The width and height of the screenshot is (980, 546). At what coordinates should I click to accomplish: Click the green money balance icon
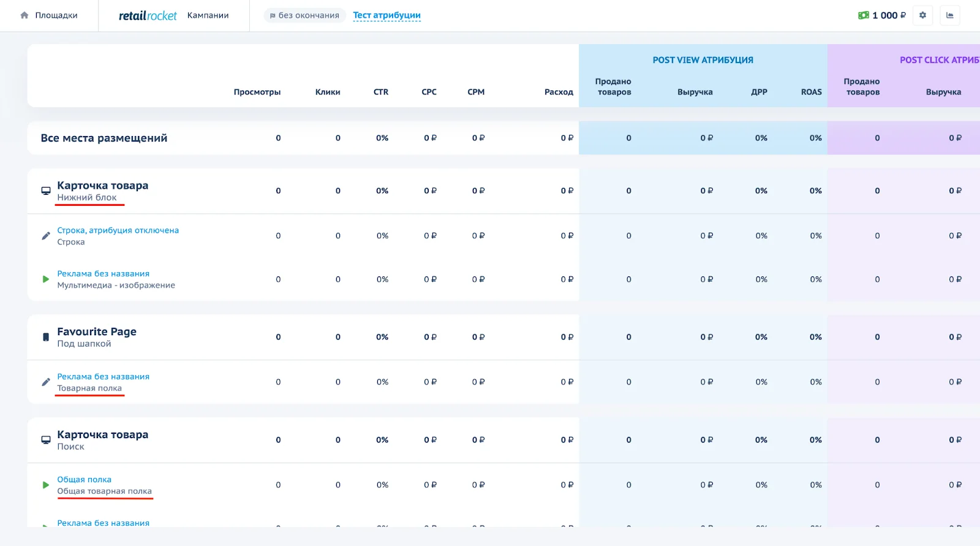(864, 15)
